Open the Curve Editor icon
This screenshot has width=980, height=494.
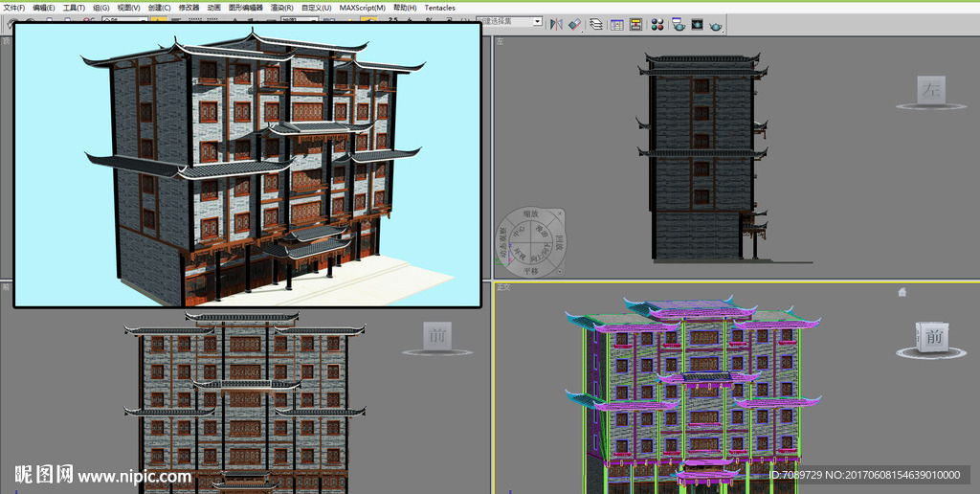click(x=616, y=24)
